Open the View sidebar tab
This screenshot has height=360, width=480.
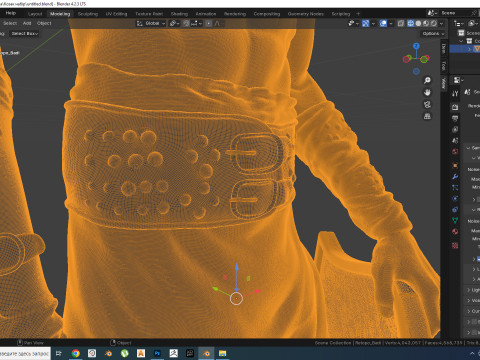[443, 83]
